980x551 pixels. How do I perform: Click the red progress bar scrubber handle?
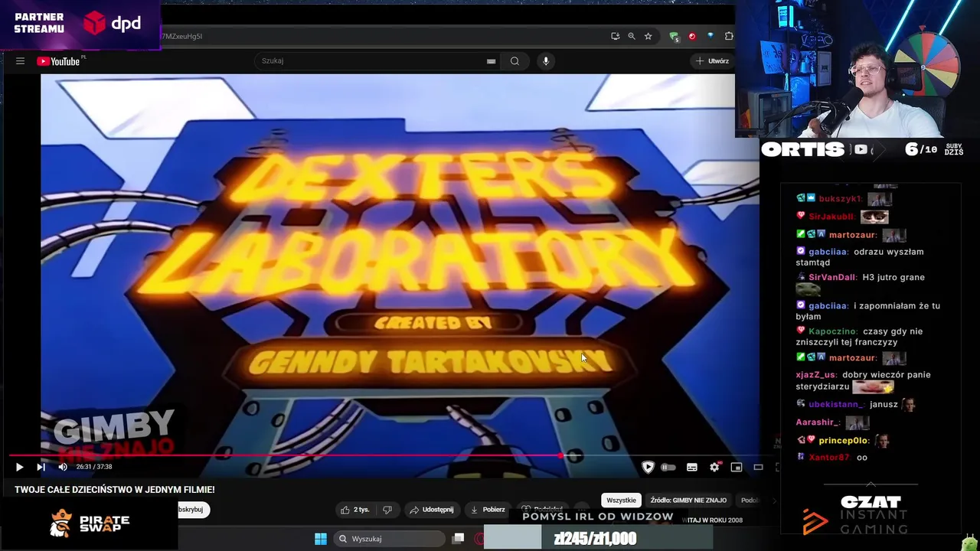point(560,455)
